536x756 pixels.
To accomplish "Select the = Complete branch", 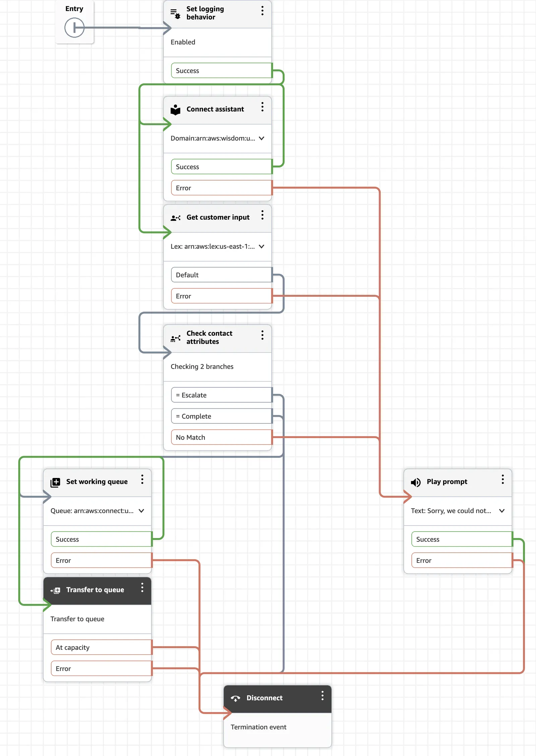I will pos(222,416).
